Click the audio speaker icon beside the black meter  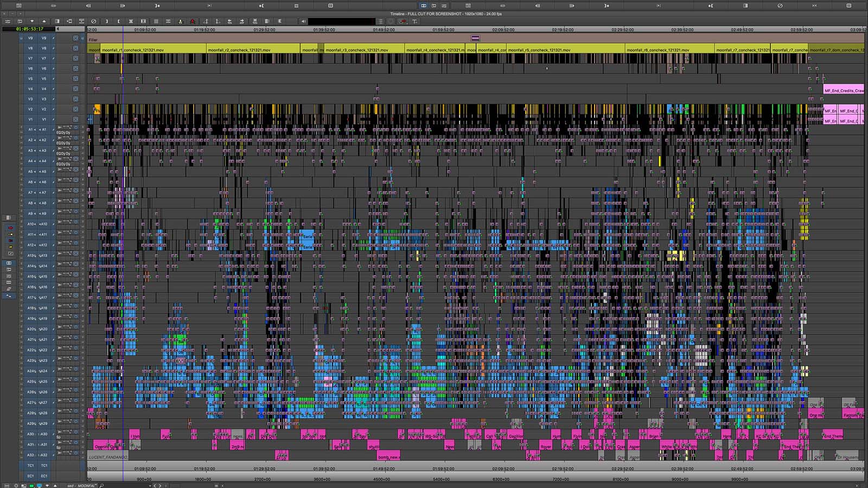pos(303,21)
